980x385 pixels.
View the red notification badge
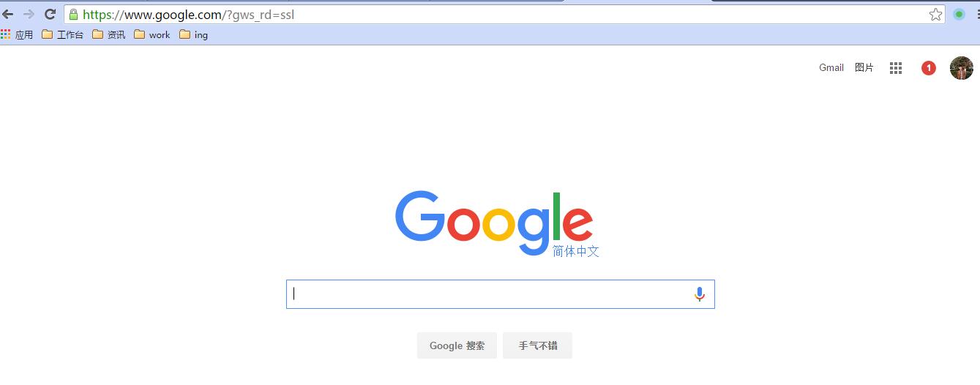click(x=929, y=68)
